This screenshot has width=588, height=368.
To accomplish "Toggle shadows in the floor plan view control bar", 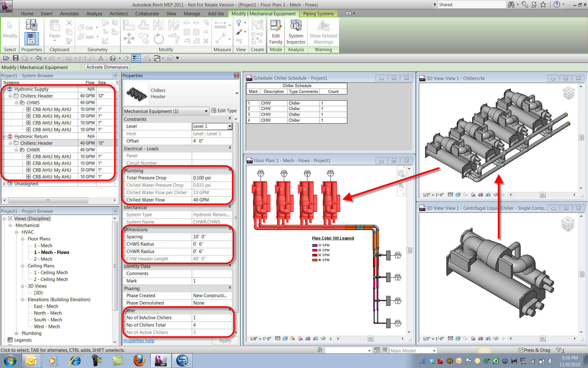I will point(292,339).
